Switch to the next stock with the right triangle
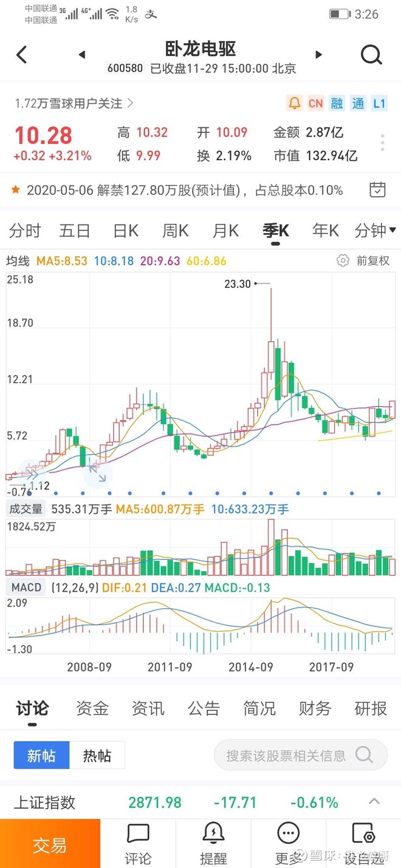The image size is (401, 868). (318, 55)
